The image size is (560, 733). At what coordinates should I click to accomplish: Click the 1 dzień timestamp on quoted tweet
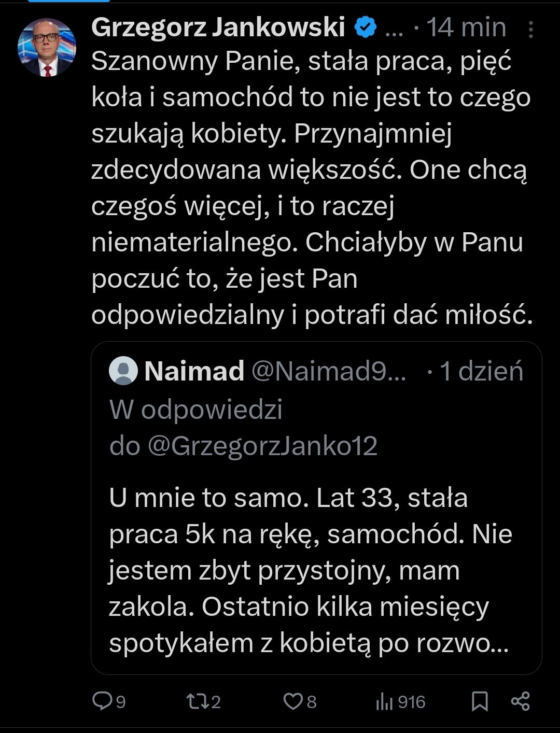(x=482, y=371)
